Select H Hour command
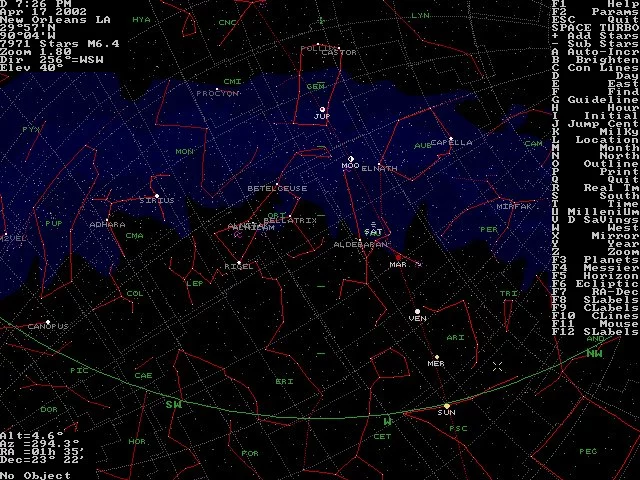The height and width of the screenshot is (480, 640). tap(596, 108)
